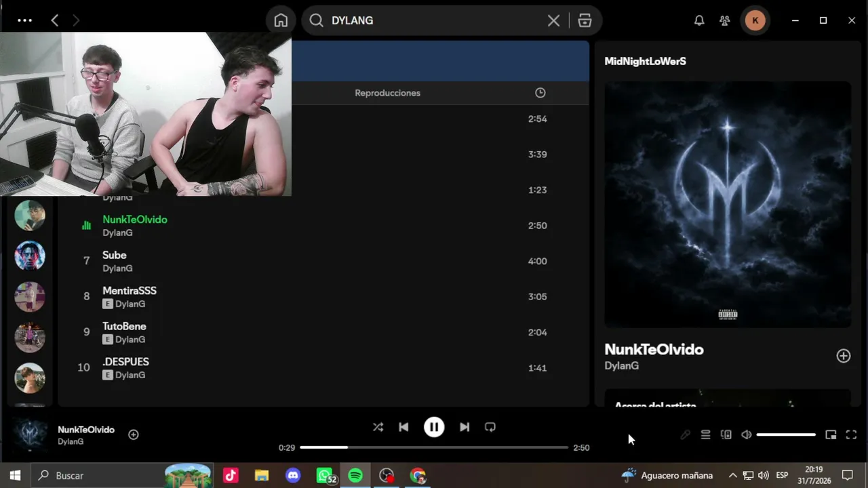868x488 pixels.
Task: Pause the current song
Action: 434,427
